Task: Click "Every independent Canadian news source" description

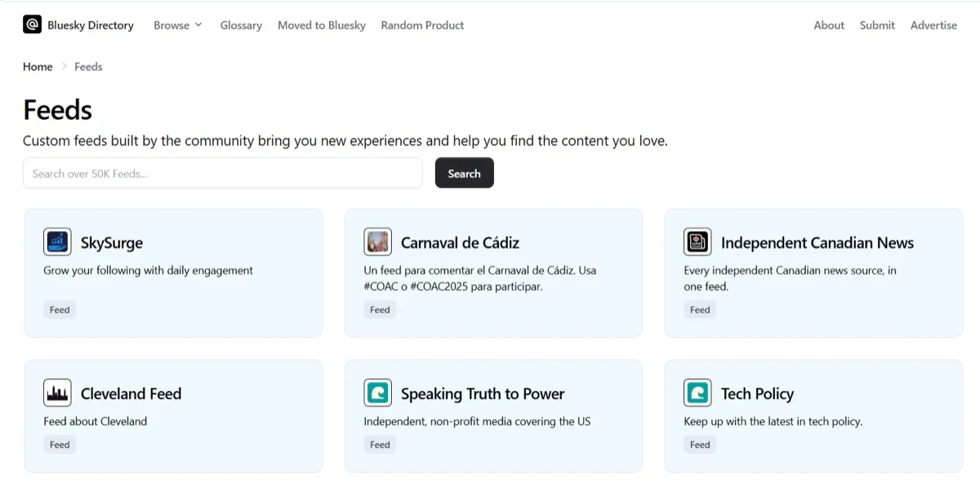Action: pos(791,278)
